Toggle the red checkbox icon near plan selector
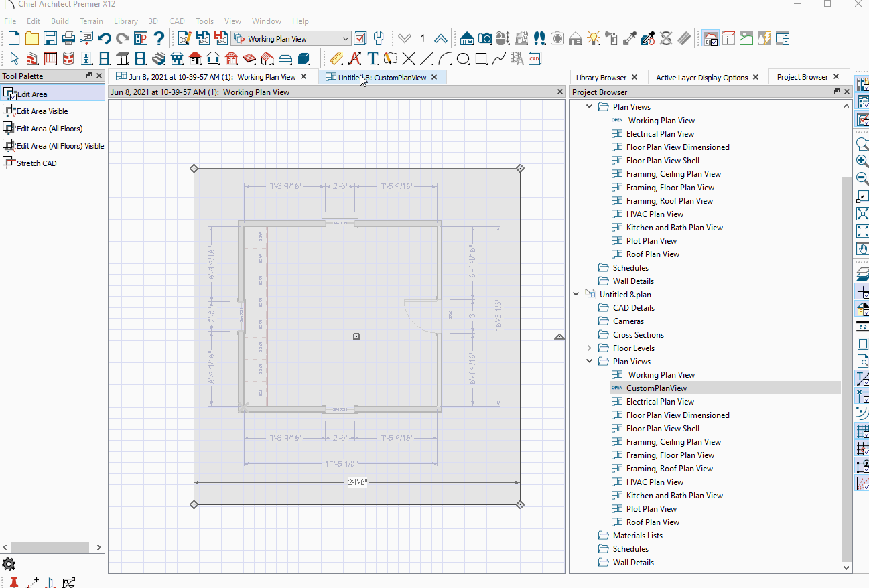 (360, 38)
